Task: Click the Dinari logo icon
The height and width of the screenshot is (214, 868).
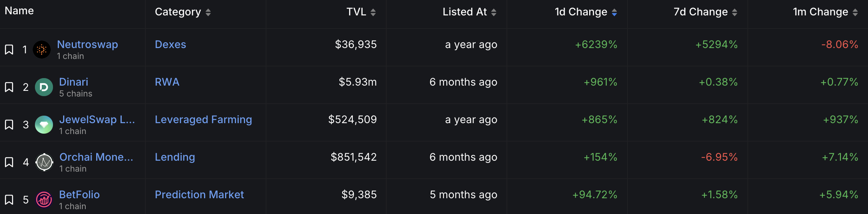Action: (x=44, y=87)
